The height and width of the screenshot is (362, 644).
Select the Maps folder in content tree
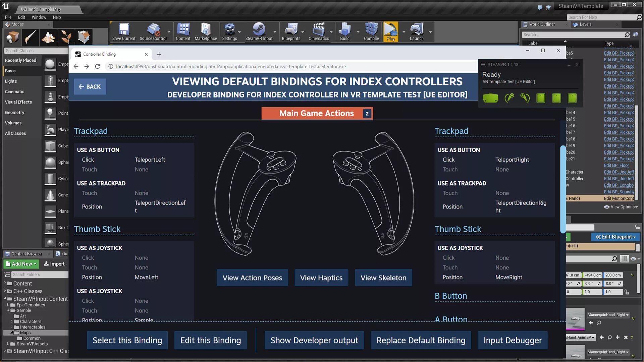pos(25,333)
